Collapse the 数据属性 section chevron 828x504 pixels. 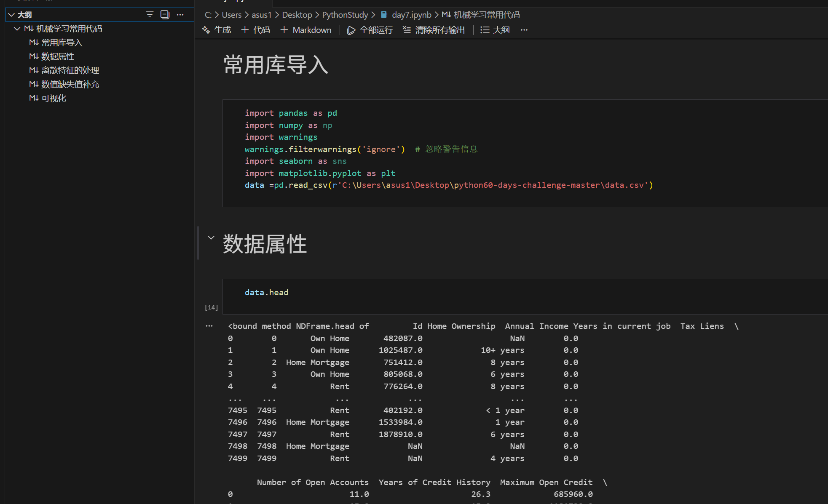[x=211, y=237]
